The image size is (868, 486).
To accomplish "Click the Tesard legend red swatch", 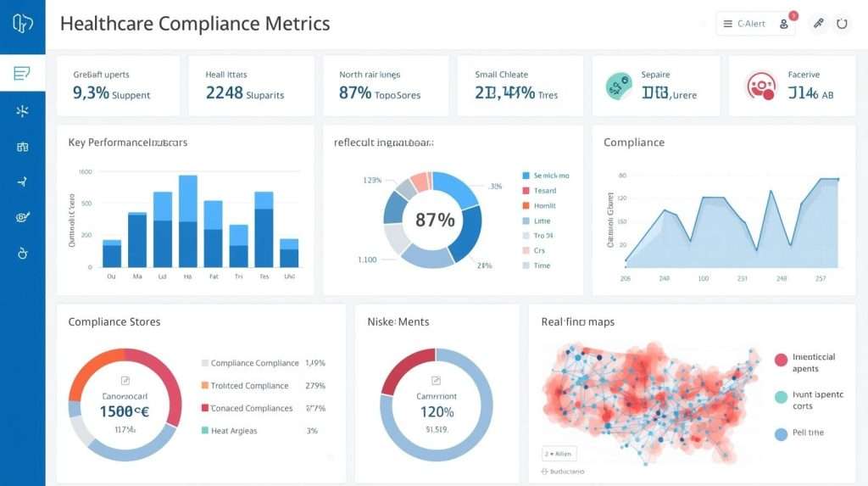I will click(x=526, y=191).
